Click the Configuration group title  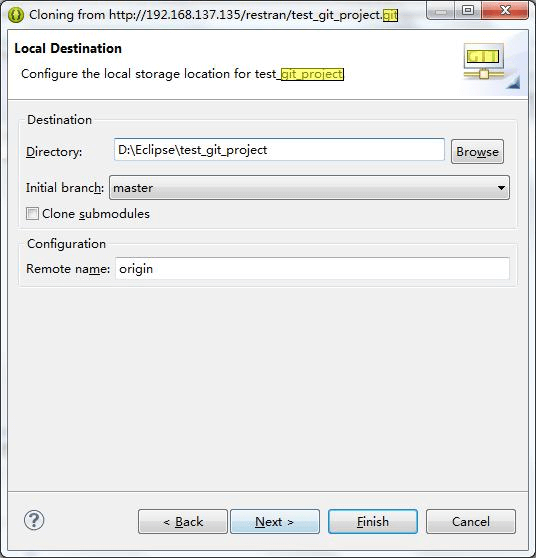[67, 244]
